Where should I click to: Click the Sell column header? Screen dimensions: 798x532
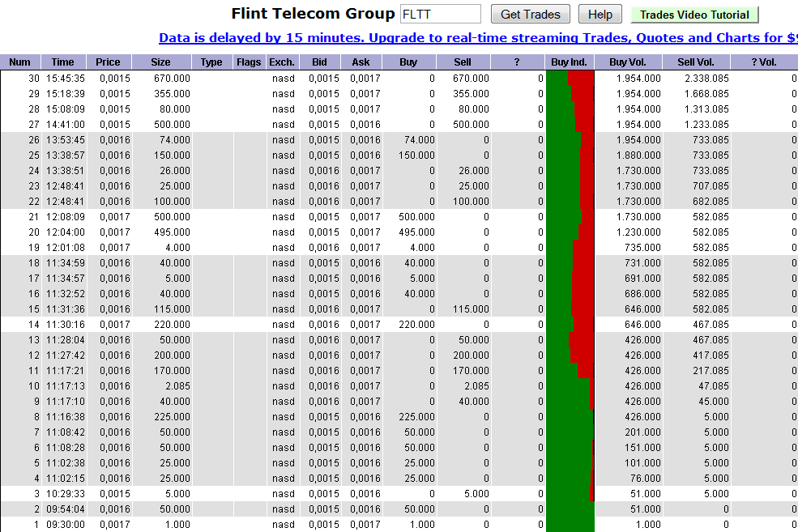[x=463, y=62]
